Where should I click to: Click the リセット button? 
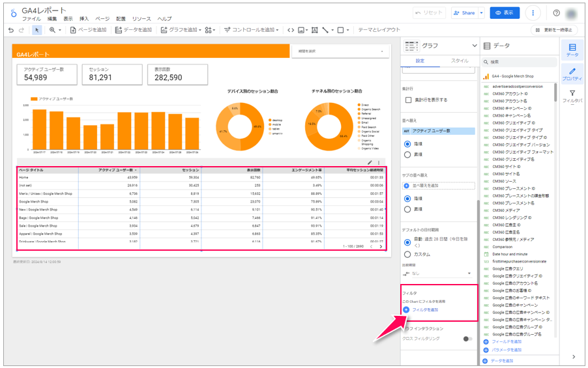(429, 13)
